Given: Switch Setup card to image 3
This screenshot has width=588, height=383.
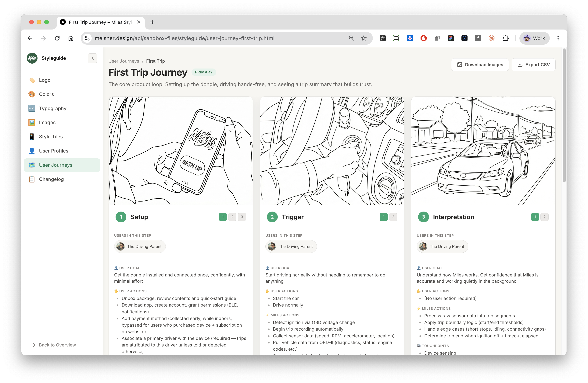Looking at the screenshot, I should coord(242,217).
